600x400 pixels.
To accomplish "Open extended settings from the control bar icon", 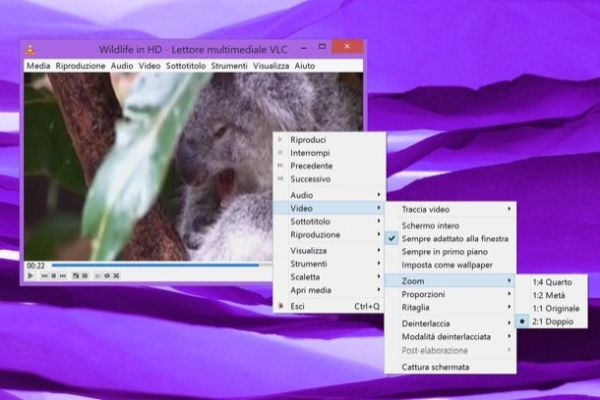I will coord(85,276).
